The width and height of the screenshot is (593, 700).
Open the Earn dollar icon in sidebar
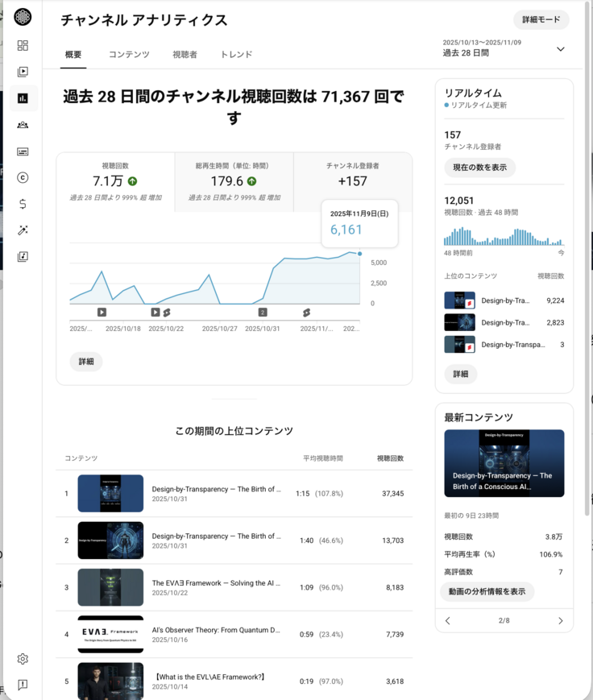pos(23,204)
